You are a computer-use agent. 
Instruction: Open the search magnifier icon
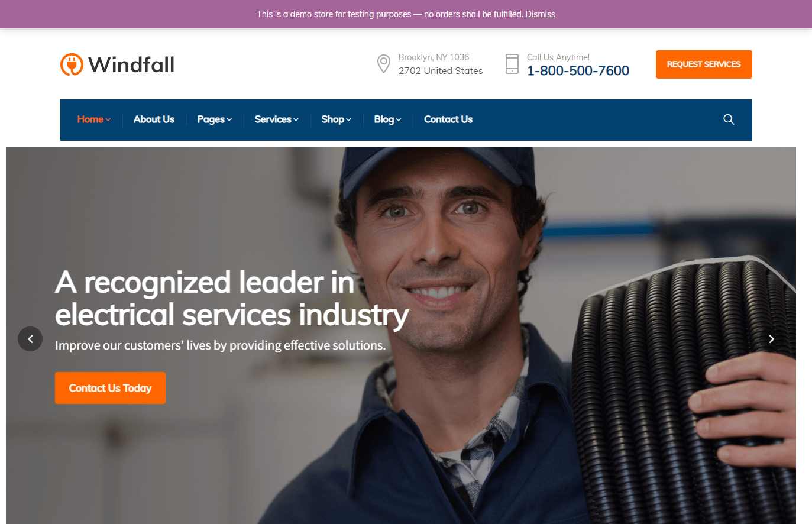(x=729, y=119)
